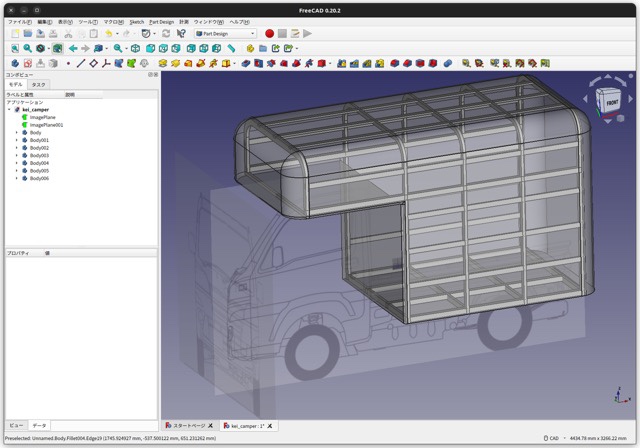
Task: Click the What's This help cursor icon
Action: click(181, 33)
